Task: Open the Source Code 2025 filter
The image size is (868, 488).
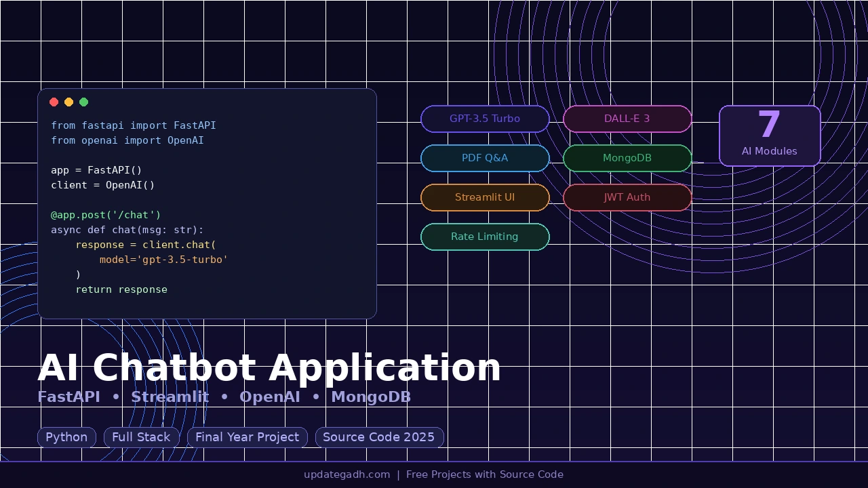Action: click(379, 437)
